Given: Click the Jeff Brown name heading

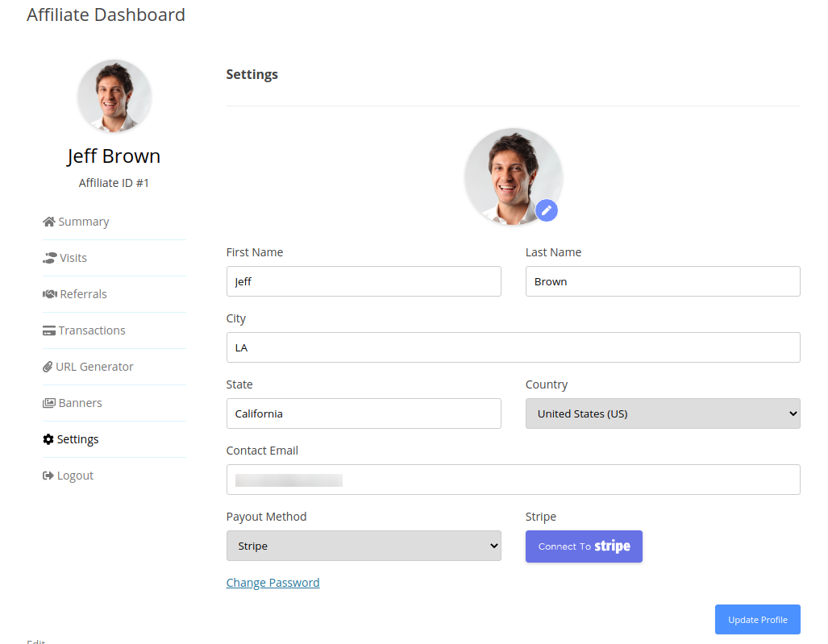Looking at the screenshot, I should [x=114, y=156].
